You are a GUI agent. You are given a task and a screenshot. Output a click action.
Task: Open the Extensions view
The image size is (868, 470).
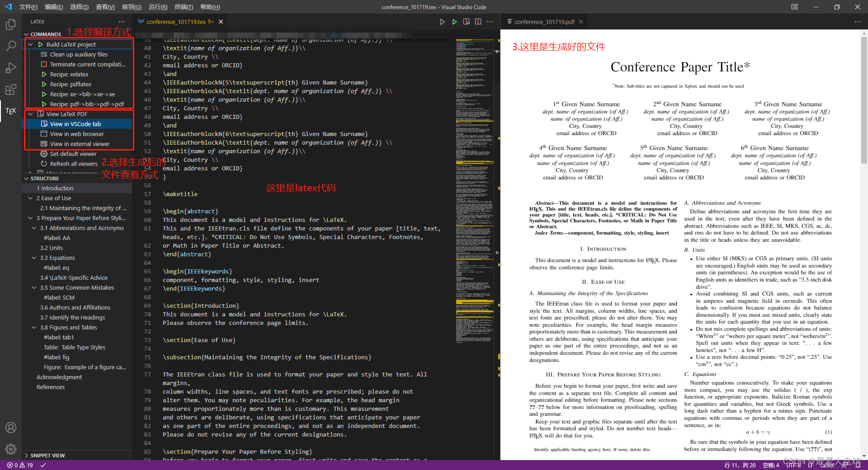[11, 89]
